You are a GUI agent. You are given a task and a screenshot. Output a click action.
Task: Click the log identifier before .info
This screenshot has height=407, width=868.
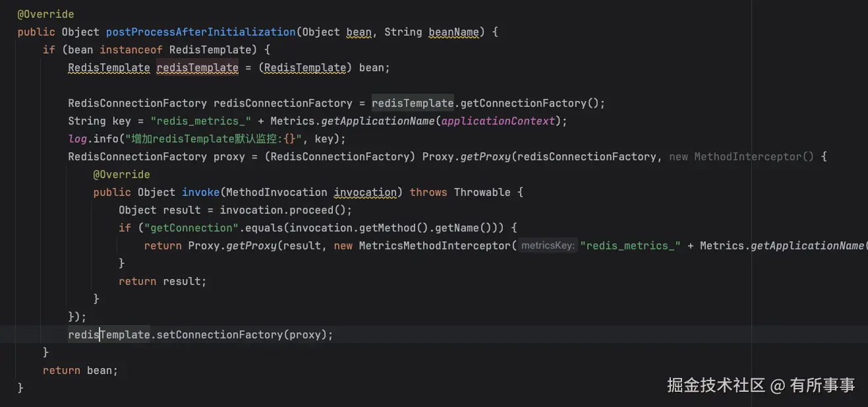point(77,139)
